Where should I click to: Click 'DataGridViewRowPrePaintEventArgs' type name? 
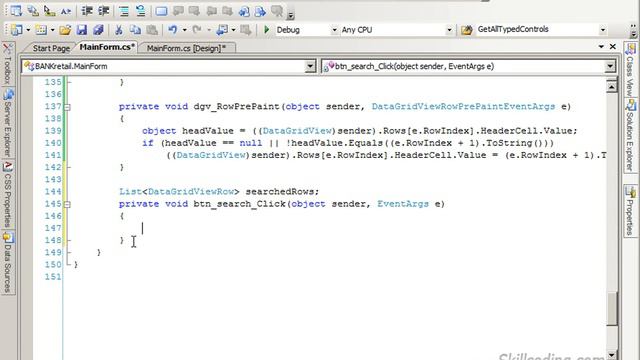tap(463, 107)
